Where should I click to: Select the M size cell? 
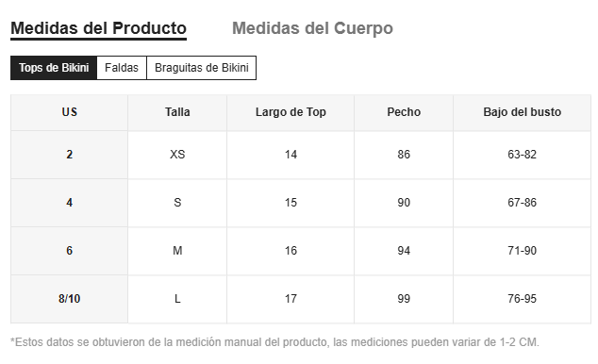click(x=177, y=251)
